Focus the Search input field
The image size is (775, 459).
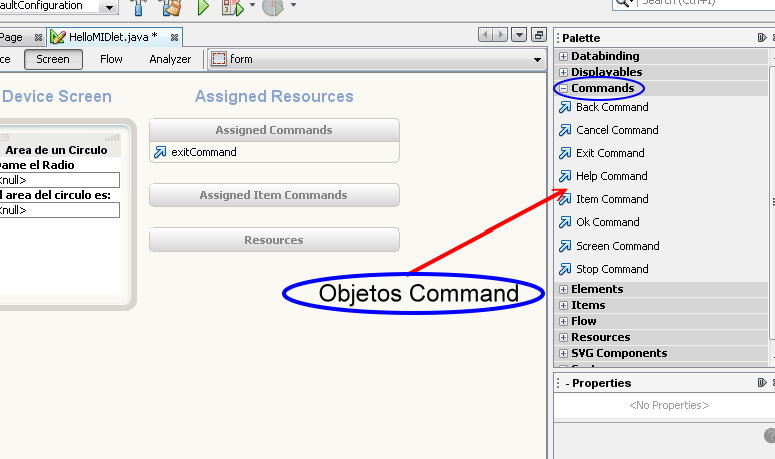point(707,3)
